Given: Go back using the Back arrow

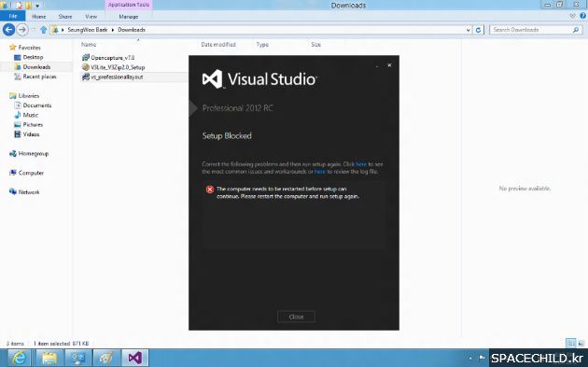Looking at the screenshot, I should pos(9,29).
